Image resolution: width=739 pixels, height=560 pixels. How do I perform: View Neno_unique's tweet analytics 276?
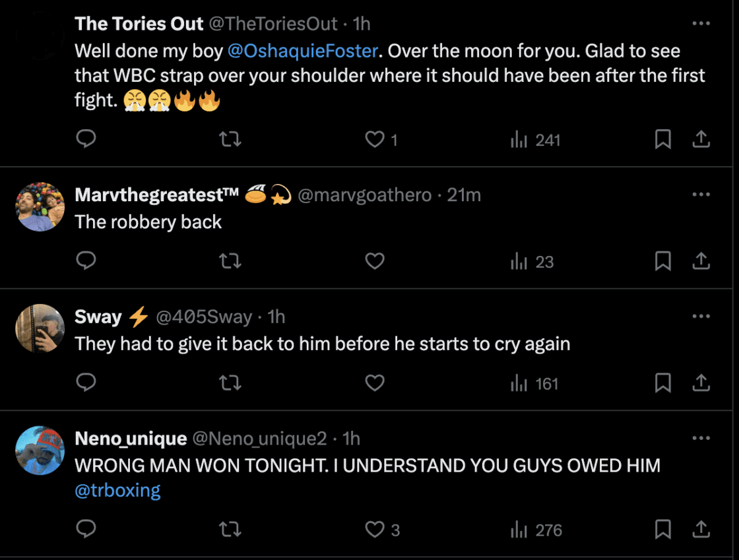[536, 530]
